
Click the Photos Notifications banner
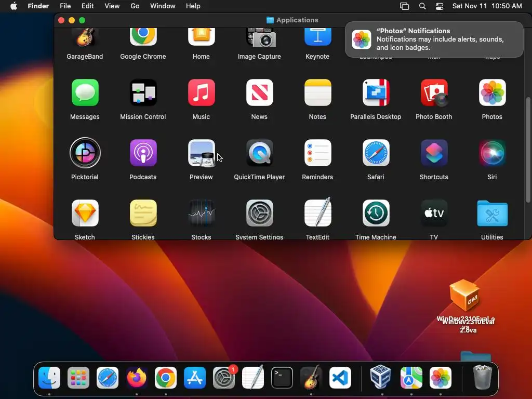434,39
